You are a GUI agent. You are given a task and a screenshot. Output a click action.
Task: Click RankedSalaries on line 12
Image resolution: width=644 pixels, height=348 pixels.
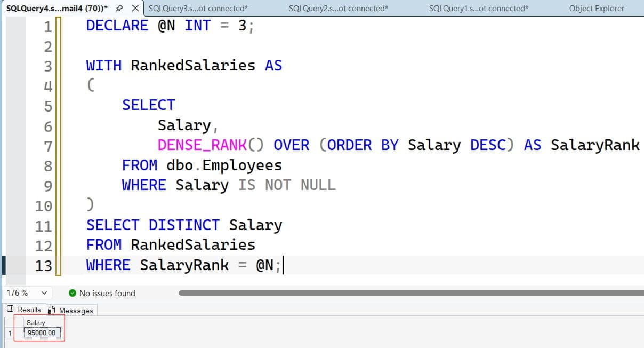point(193,245)
